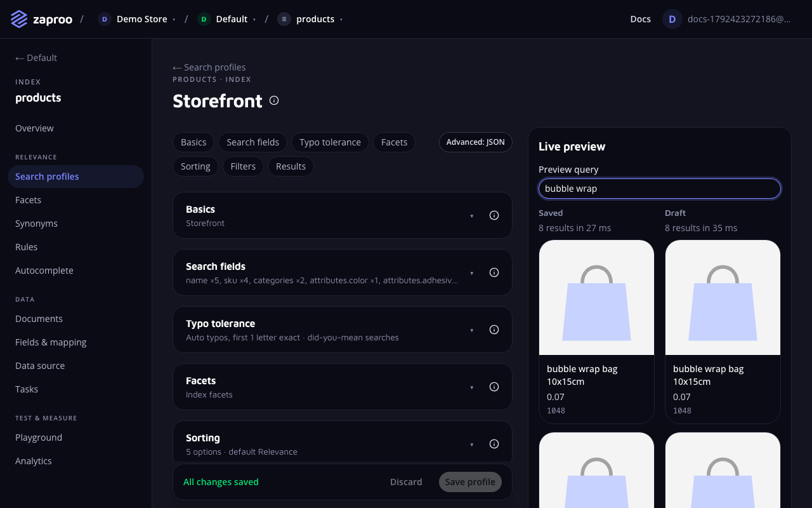Select first Saved bubble wrap bag thumbnail
812x508 pixels.
pos(596,297)
